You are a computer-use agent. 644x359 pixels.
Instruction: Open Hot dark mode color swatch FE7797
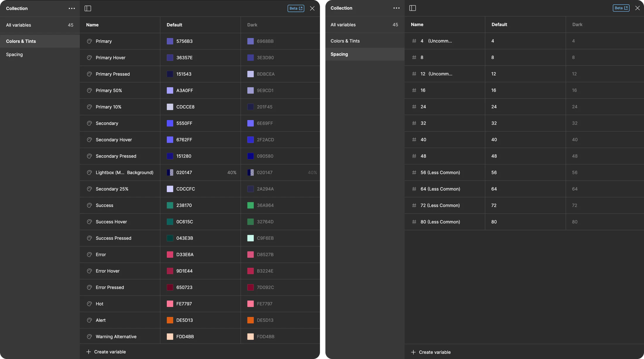(251, 304)
